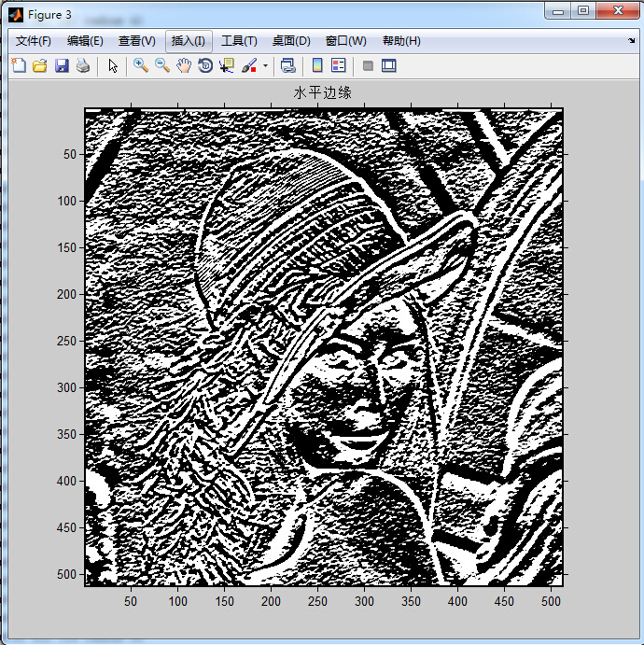
Task: Click the x-axis tick label 300
Action: point(364,601)
